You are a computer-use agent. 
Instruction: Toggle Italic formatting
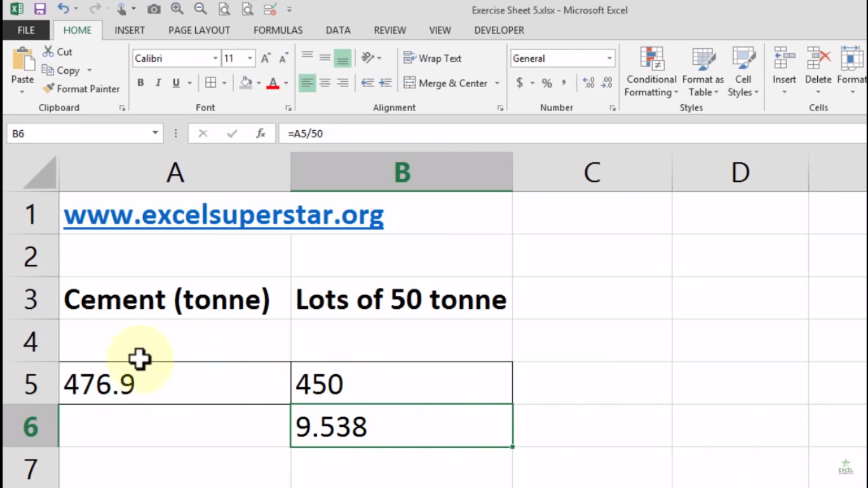[158, 83]
